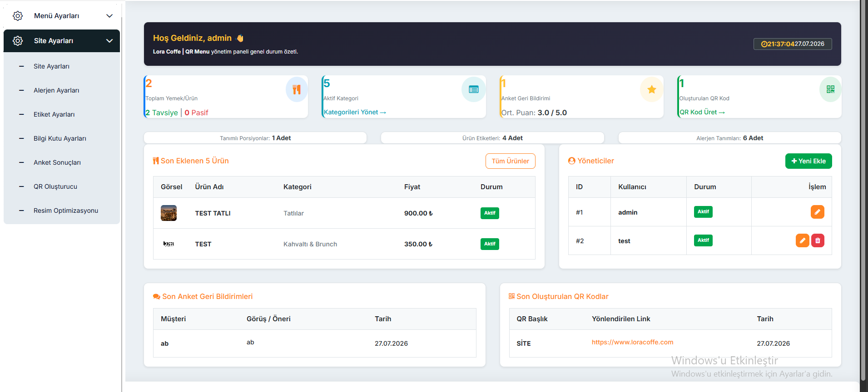Click 900.00 ₺ price cell
Screen dimensions: 868x392
coord(418,213)
